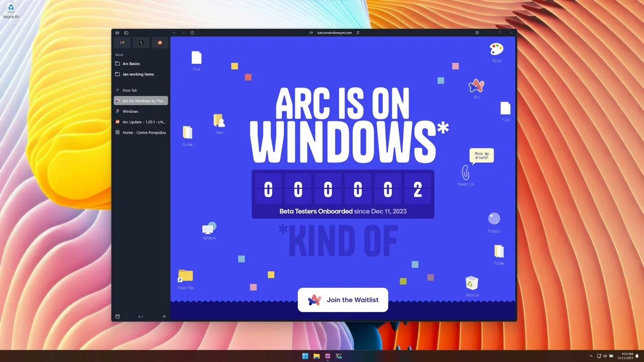
Task: Switch to Home - Centre Pompidou tab
Action: tap(144, 133)
